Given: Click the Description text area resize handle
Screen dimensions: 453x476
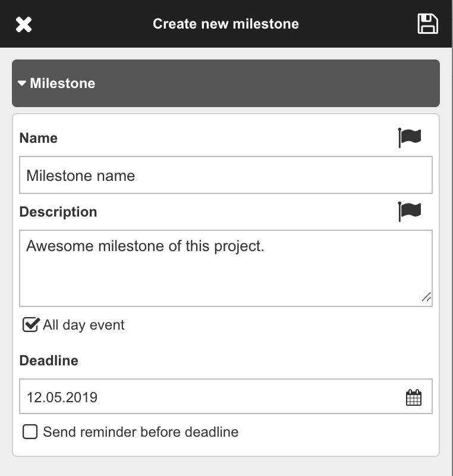Looking at the screenshot, I should [x=426, y=297].
